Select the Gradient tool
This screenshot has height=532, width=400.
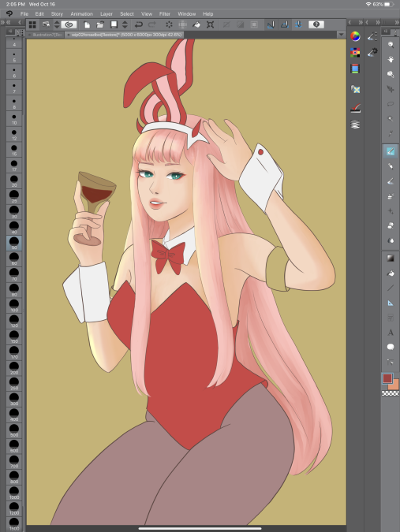click(x=391, y=259)
